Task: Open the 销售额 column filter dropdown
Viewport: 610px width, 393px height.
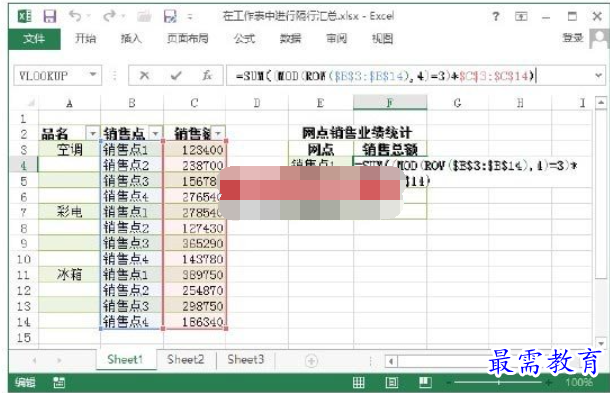Action: pyautogui.click(x=219, y=134)
